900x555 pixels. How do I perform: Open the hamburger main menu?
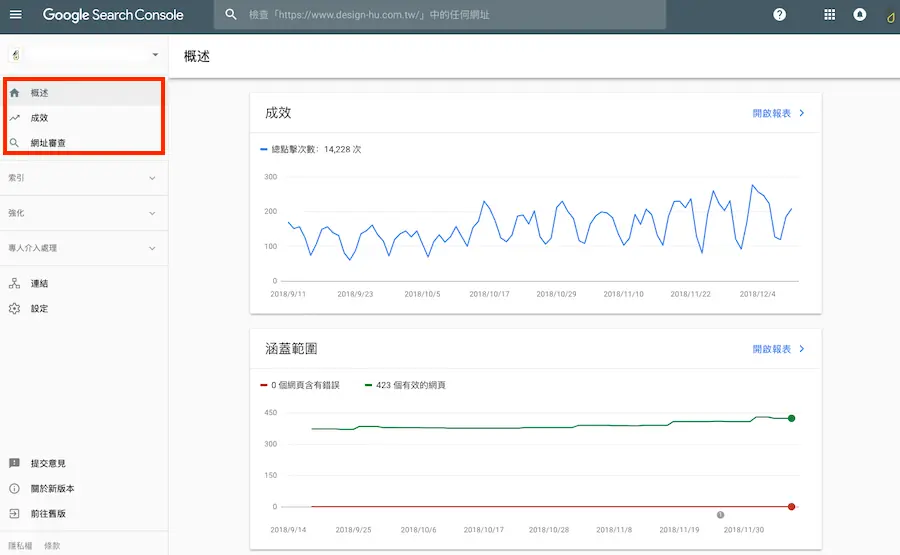click(x=15, y=14)
